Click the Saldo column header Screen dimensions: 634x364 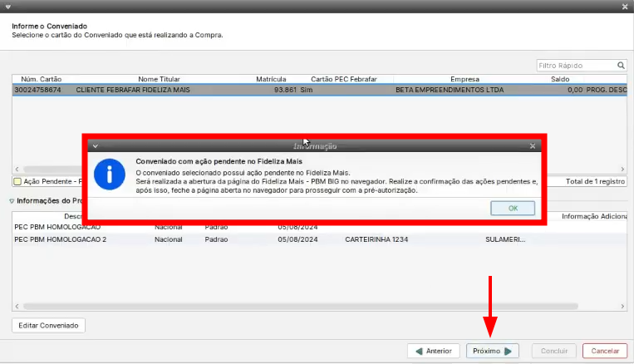pyautogui.click(x=559, y=79)
